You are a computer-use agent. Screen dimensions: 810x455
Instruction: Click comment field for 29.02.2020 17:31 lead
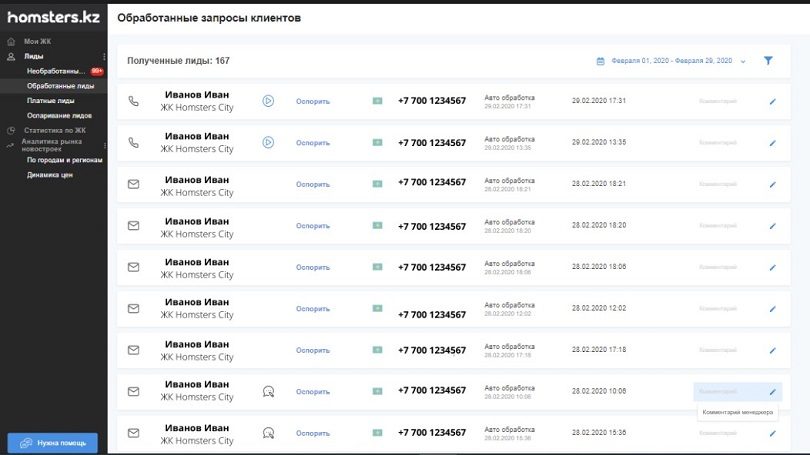point(718,101)
